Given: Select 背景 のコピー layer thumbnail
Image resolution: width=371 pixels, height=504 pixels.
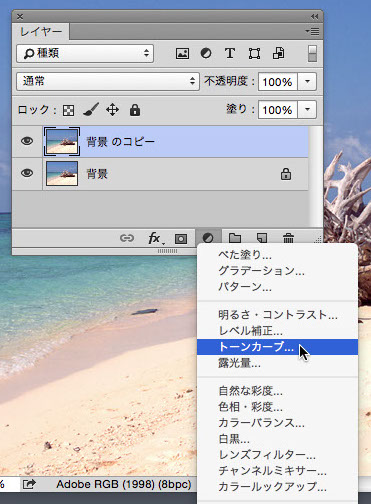Looking at the screenshot, I should [x=62, y=141].
